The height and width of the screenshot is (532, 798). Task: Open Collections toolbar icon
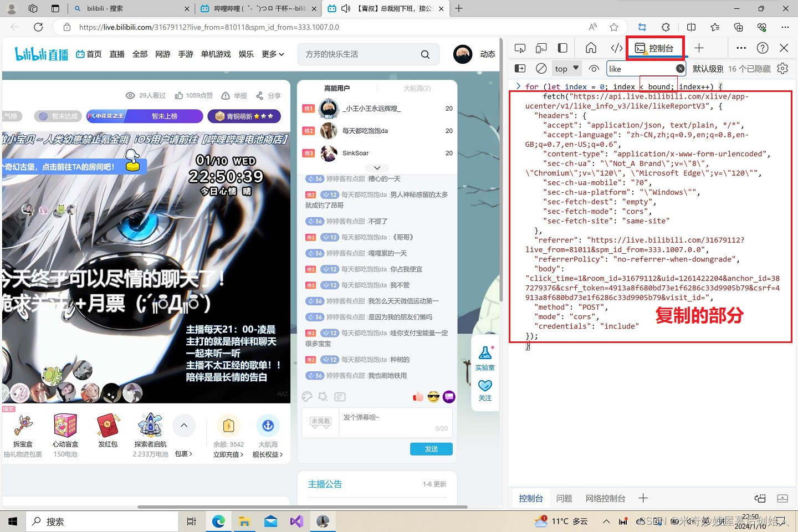(738, 27)
